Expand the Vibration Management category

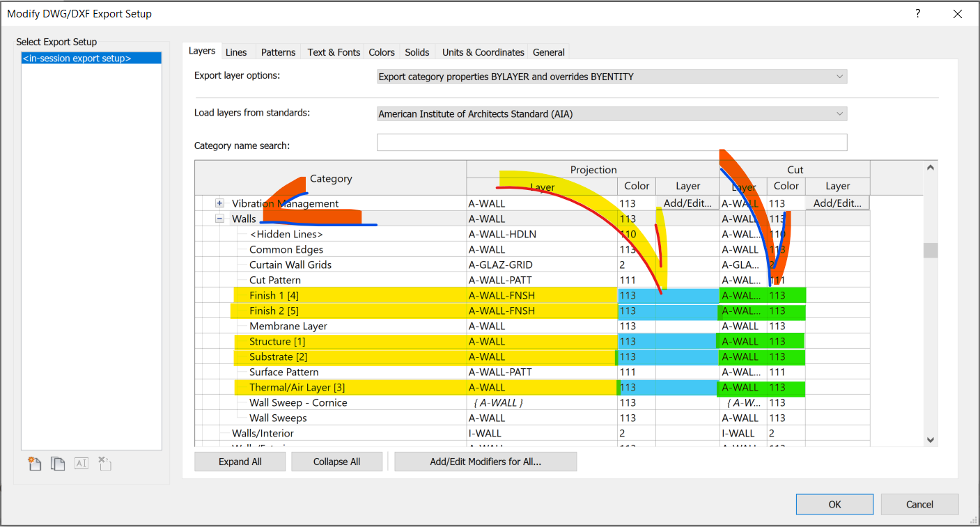point(219,203)
